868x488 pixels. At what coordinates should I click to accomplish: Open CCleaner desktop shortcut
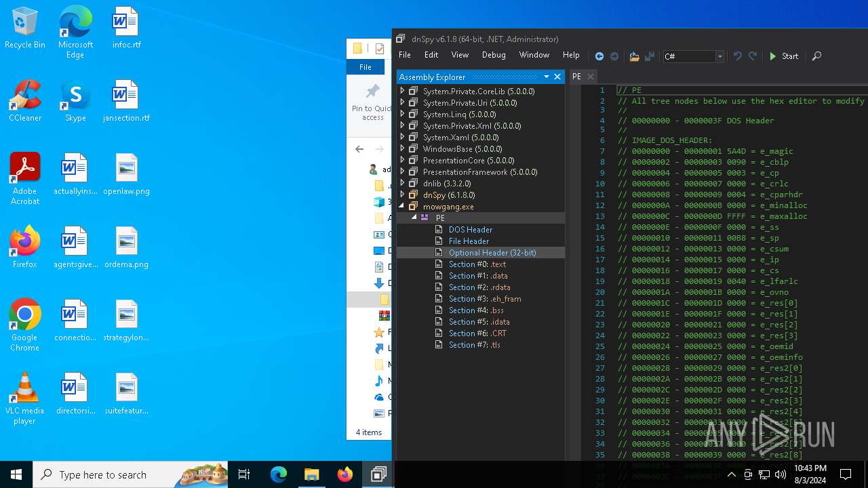[x=25, y=101]
